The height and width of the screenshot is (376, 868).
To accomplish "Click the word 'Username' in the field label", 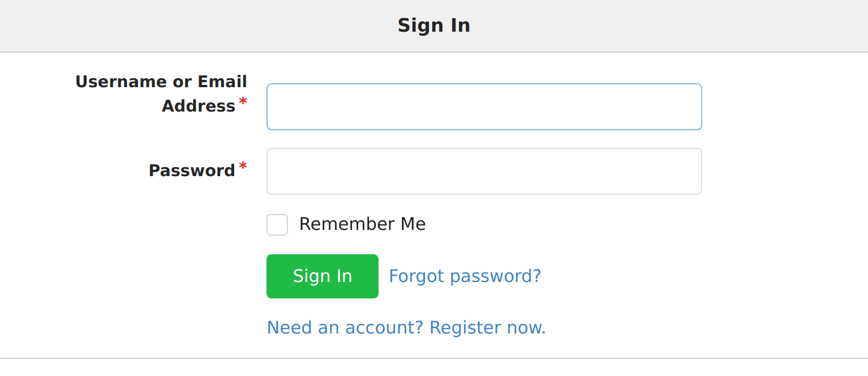I will pyautogui.click(x=121, y=82).
